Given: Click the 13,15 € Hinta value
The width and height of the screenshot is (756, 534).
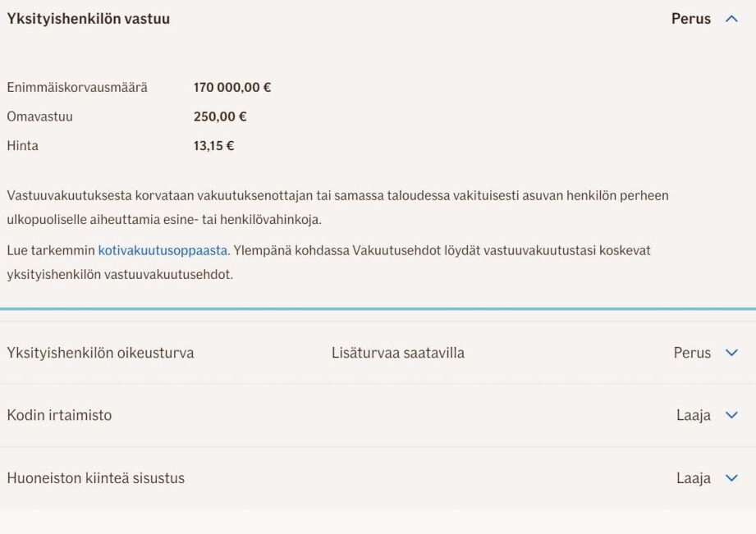Looking at the screenshot, I should tap(213, 145).
